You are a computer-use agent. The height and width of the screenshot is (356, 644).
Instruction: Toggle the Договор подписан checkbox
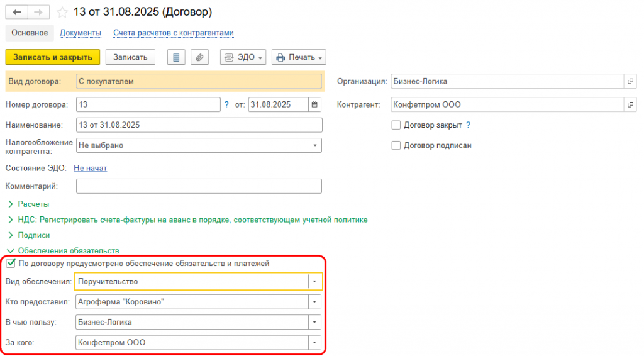coord(396,145)
